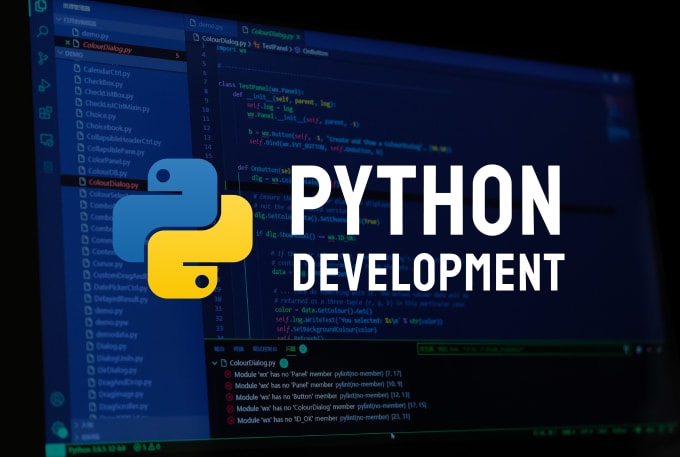The height and width of the screenshot is (457, 680).
Task: Click ColourDialog.py in the breadcrumb
Action: point(224,40)
